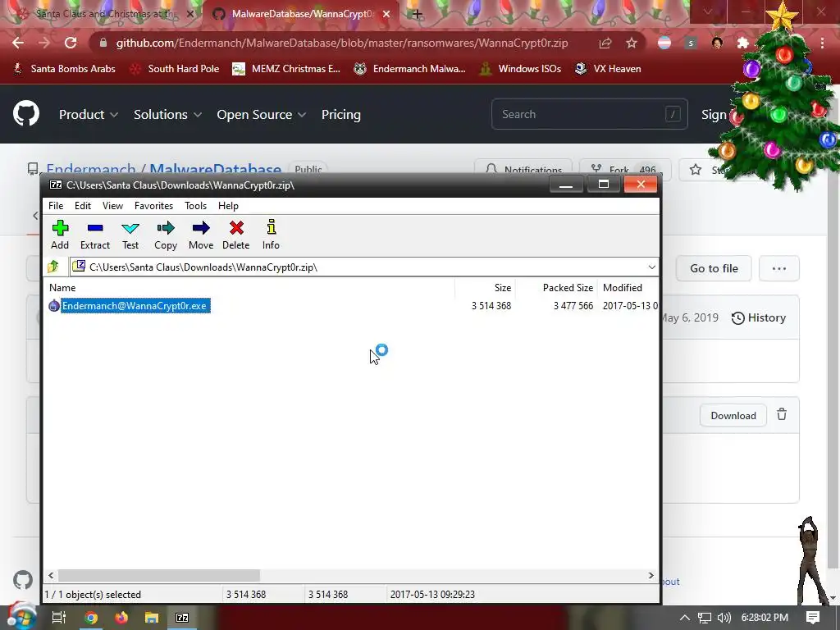This screenshot has width=840, height=630.
Task: Open the VX Heaven bookmark
Action: pyautogui.click(x=608, y=69)
